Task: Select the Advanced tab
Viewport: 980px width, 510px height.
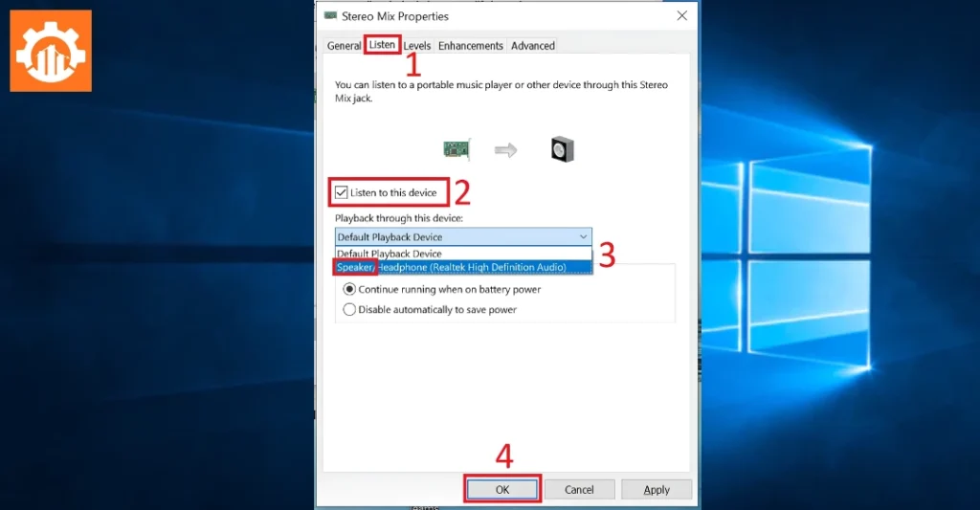Action: (533, 46)
